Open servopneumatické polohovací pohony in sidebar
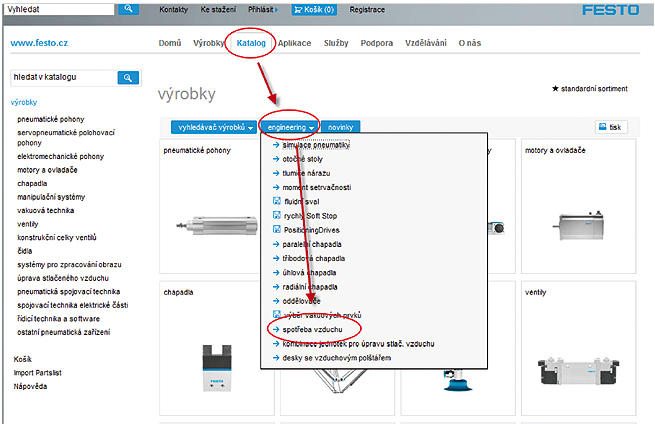The image size is (655, 426). tap(66, 138)
